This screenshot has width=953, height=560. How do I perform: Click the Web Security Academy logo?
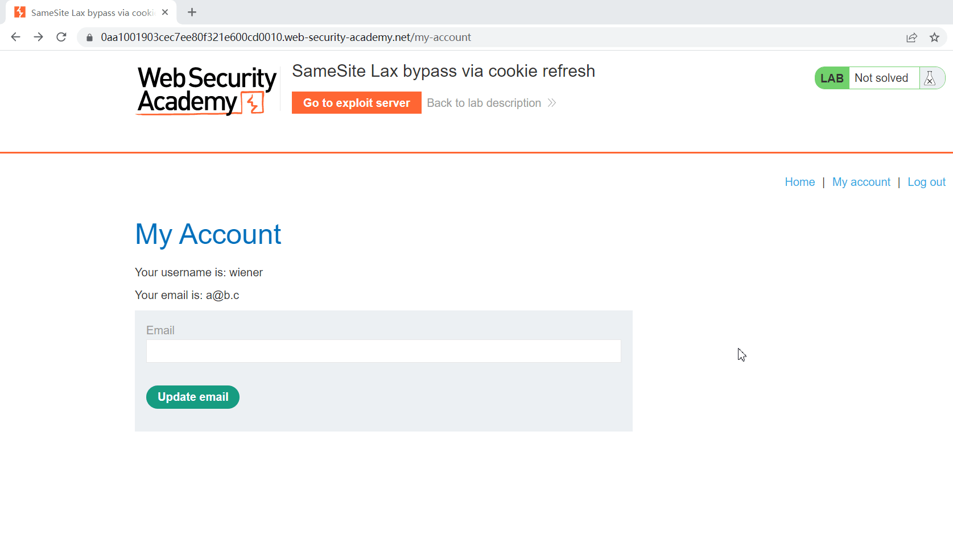pyautogui.click(x=207, y=90)
